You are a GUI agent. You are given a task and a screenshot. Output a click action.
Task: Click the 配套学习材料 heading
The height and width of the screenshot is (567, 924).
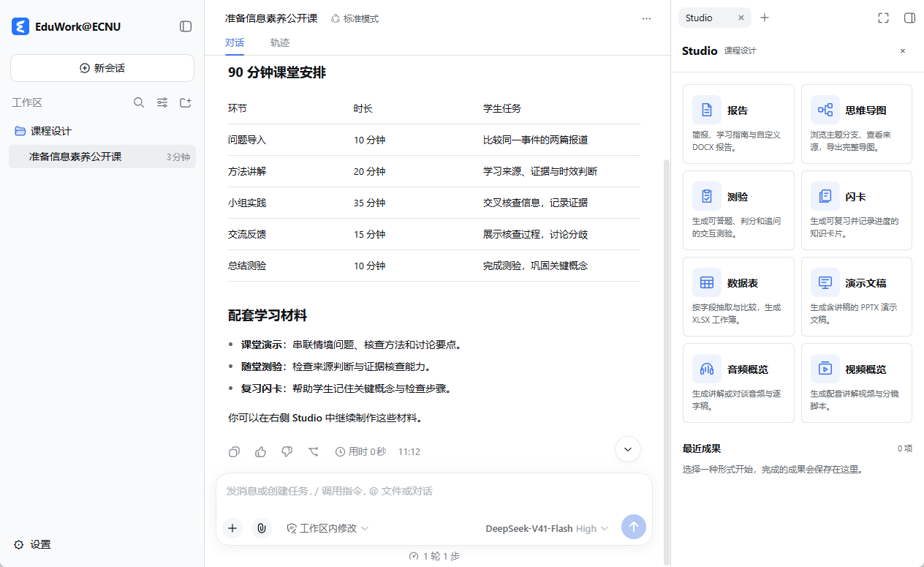coord(268,315)
